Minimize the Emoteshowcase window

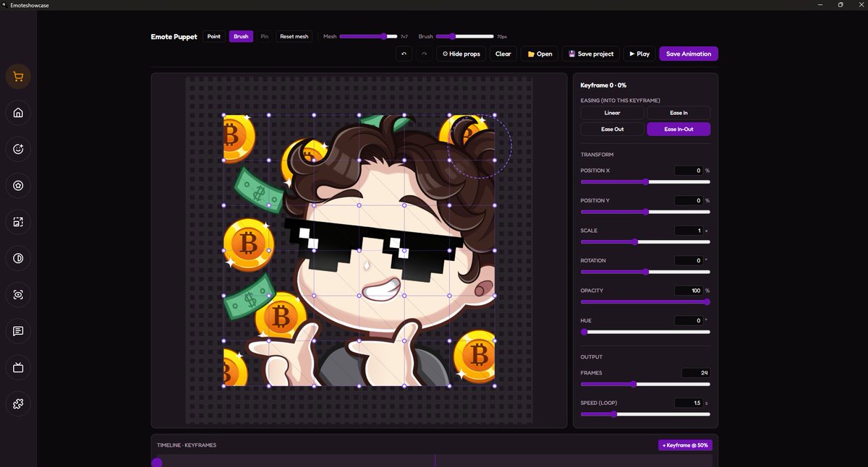tap(822, 4)
